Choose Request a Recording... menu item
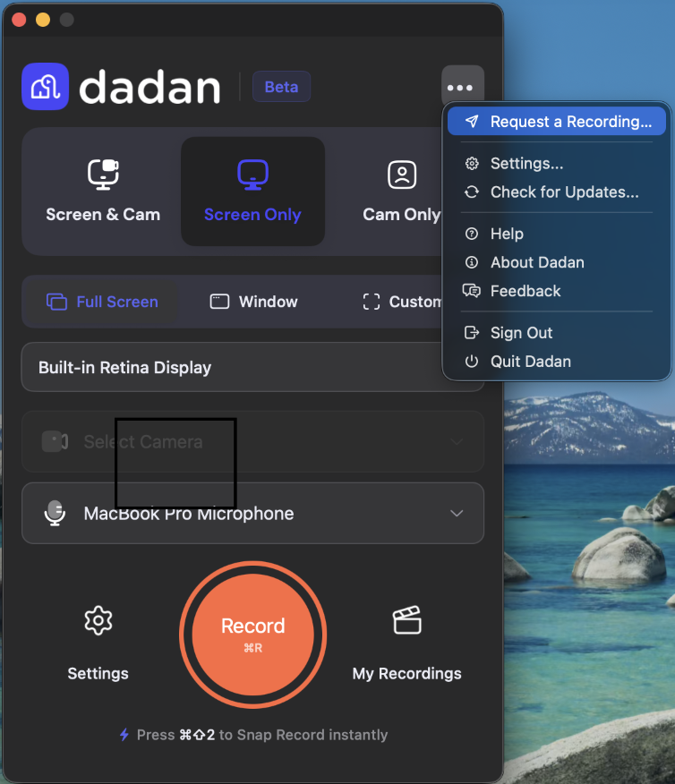675x784 pixels. pyautogui.click(x=557, y=121)
